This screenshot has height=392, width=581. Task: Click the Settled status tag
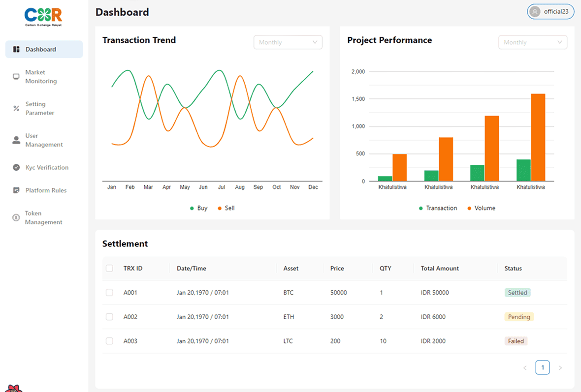(517, 293)
